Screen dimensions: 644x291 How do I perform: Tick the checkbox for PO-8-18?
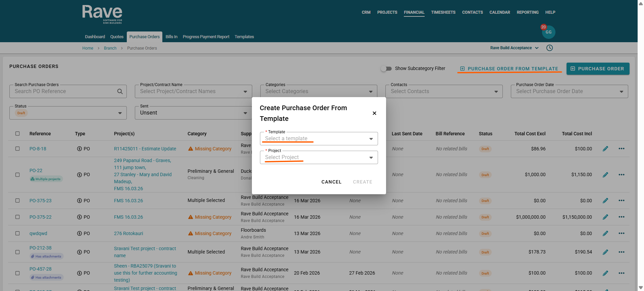[17, 149]
